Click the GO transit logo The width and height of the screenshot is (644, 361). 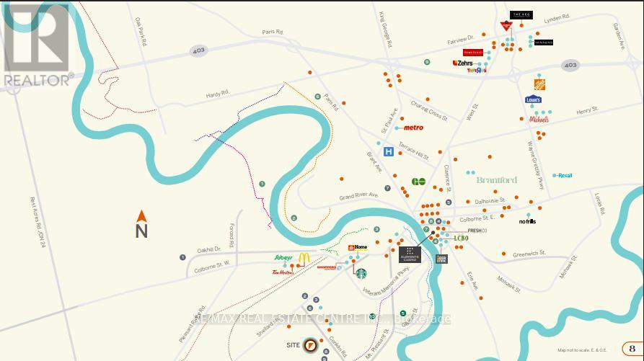click(x=418, y=182)
